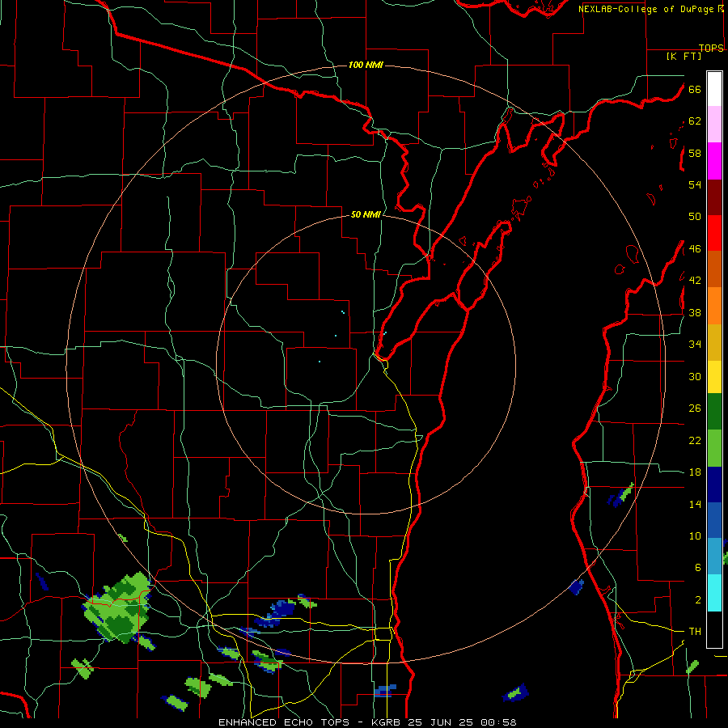Click the gold swatch between 38 and 34

coord(714,342)
